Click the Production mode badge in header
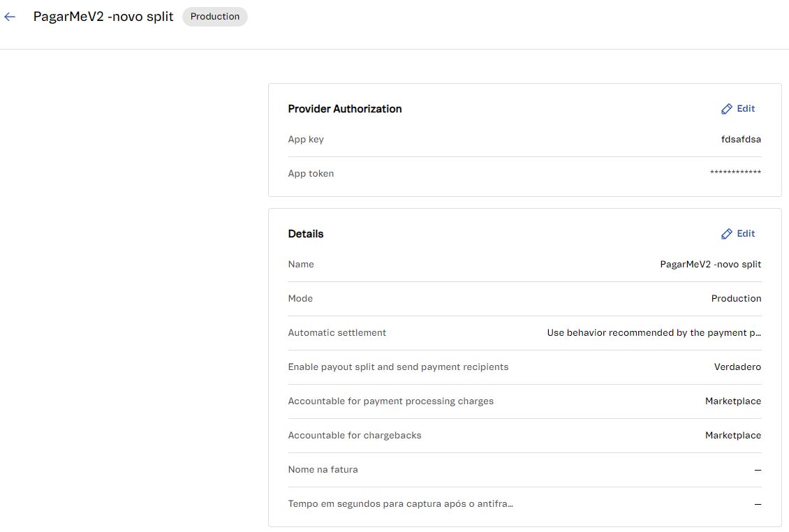 tap(215, 17)
